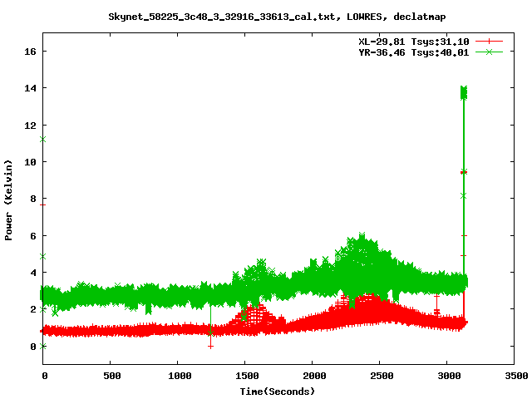The height and width of the screenshot is (399, 532).
Task: Click y-axis tick label '10'
Action: pos(30,162)
